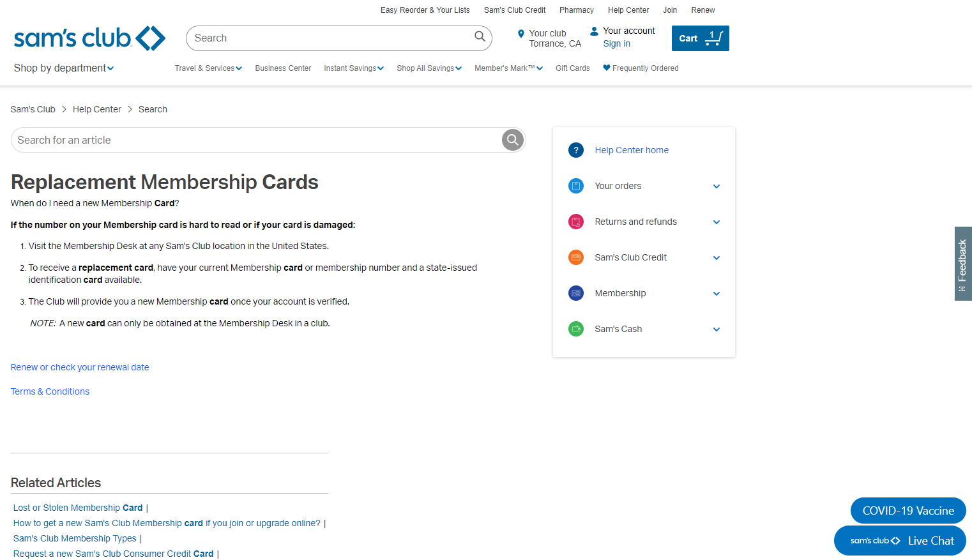Expand the Your orders section
This screenshot has height=560, width=972.
point(716,186)
